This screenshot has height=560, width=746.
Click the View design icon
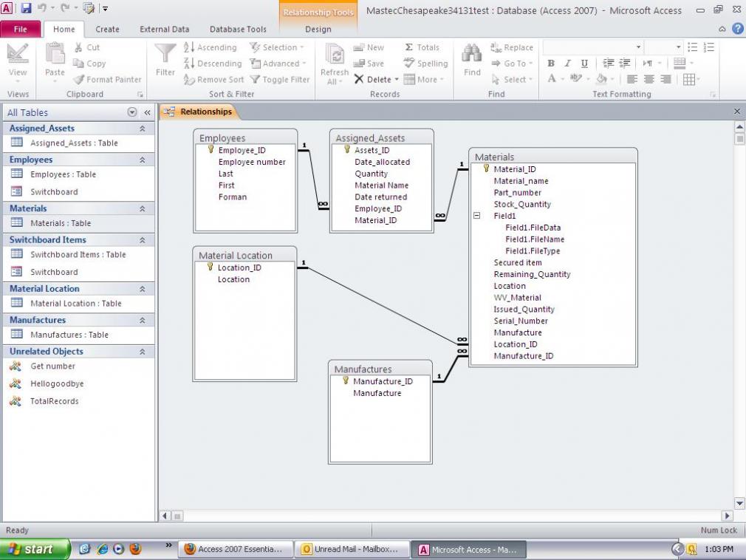coord(18,54)
